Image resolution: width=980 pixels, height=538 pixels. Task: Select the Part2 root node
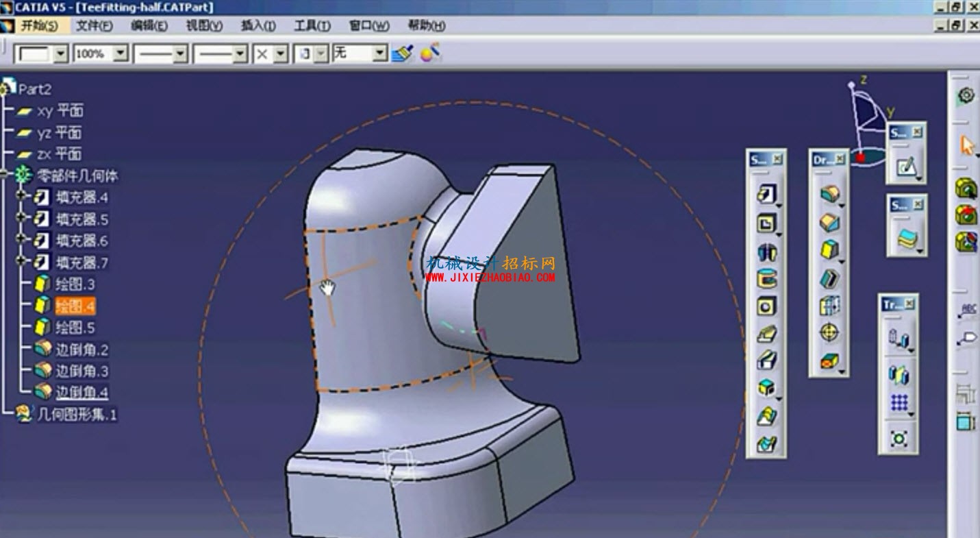point(35,89)
